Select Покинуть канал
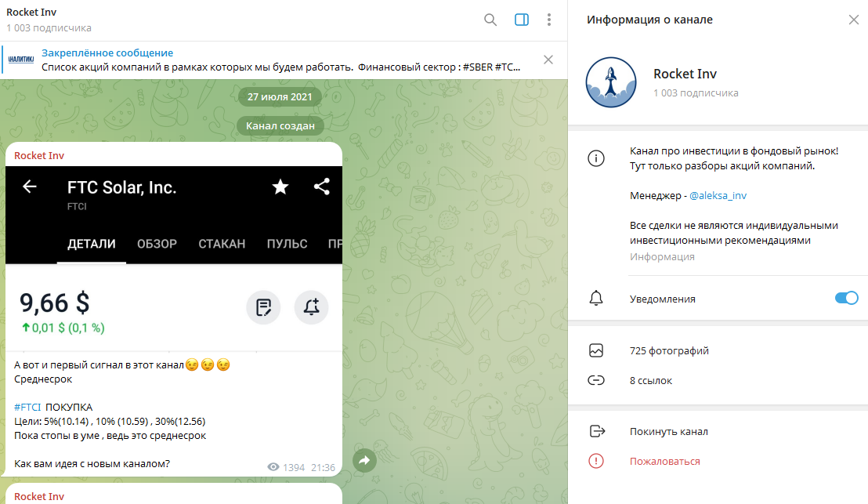The width and height of the screenshot is (868, 504). click(669, 431)
